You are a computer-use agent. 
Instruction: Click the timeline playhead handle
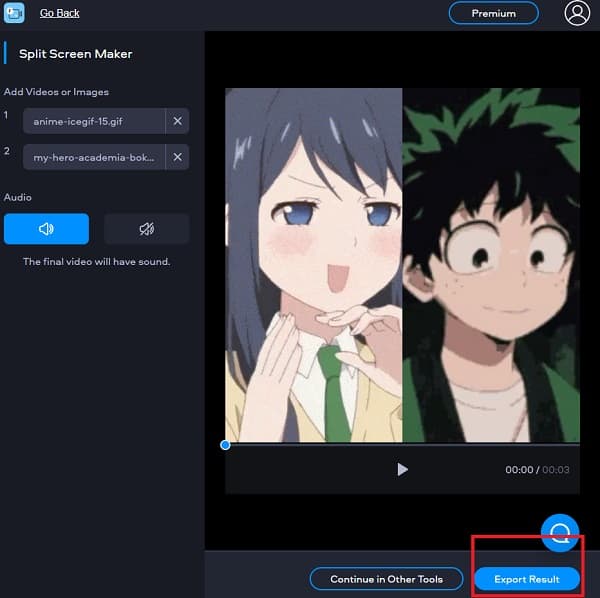pos(225,445)
